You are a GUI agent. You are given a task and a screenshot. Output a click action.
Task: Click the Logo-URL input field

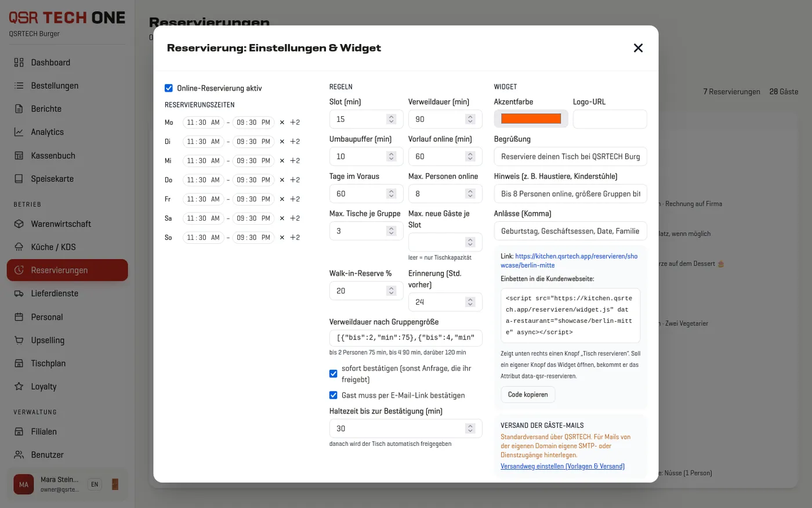coord(610,119)
